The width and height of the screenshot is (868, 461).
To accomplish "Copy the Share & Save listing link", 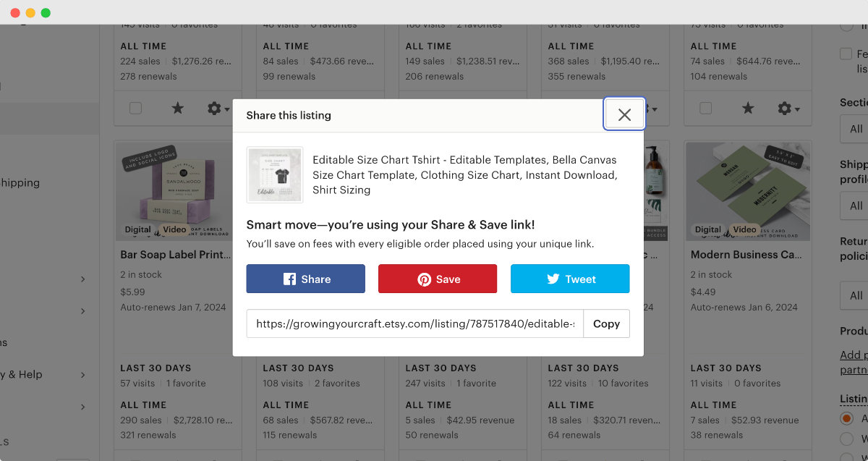I will (606, 323).
